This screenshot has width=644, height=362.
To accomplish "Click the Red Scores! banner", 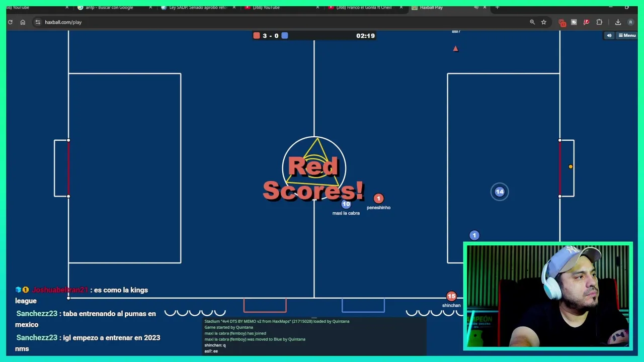I will click(x=313, y=178).
